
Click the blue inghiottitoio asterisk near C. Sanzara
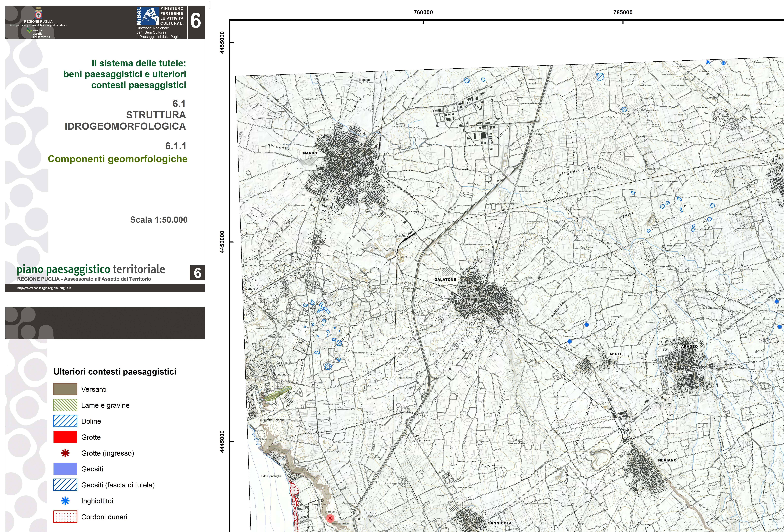(569, 342)
